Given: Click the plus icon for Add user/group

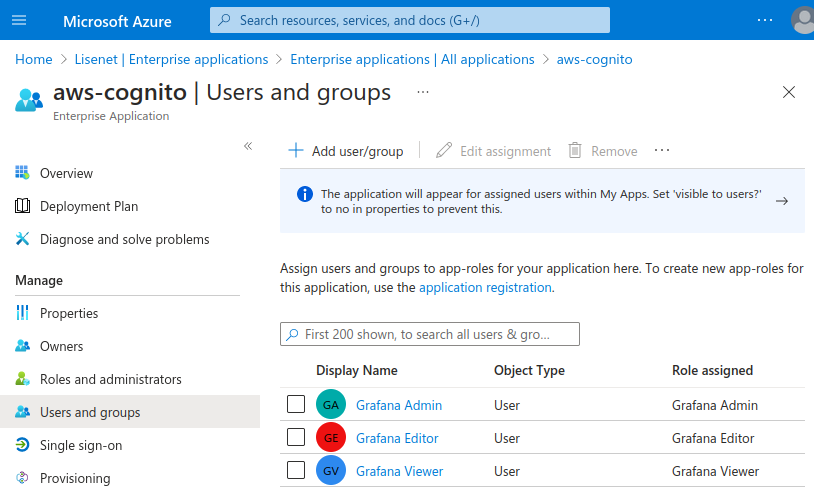Looking at the screenshot, I should tap(296, 151).
